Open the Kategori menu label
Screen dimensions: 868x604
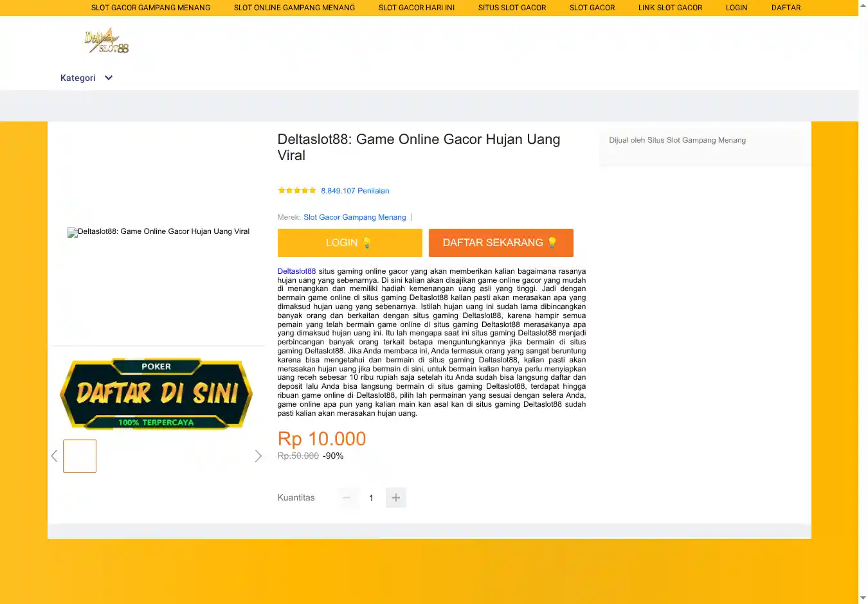(x=78, y=78)
